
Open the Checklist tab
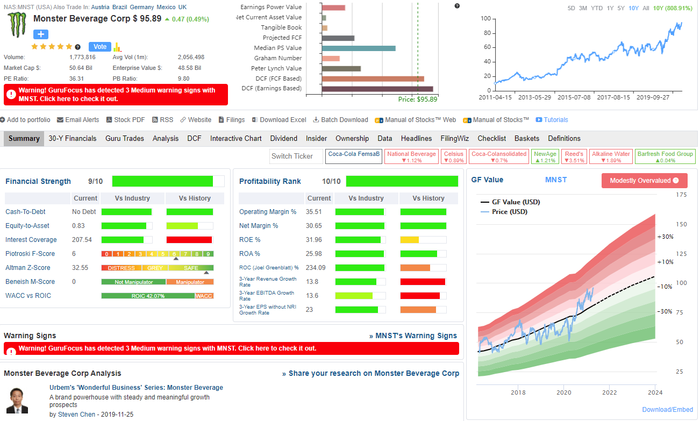pos(492,138)
